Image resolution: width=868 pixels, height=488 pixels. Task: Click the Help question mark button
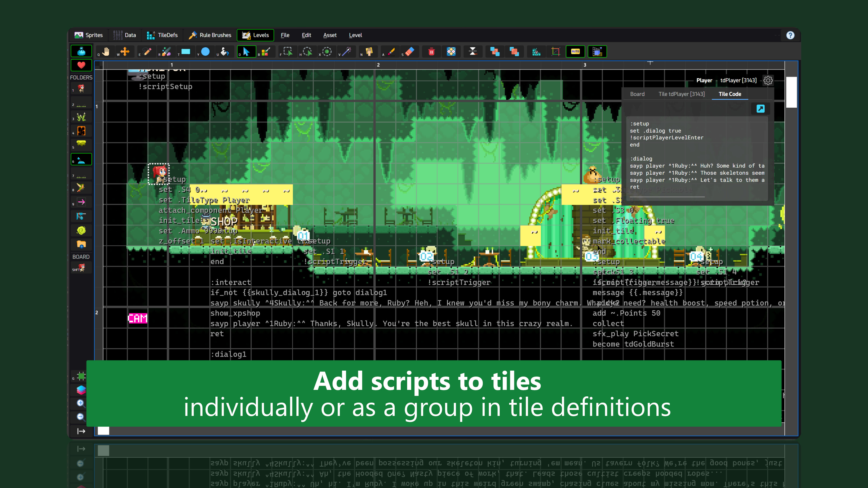[790, 35]
